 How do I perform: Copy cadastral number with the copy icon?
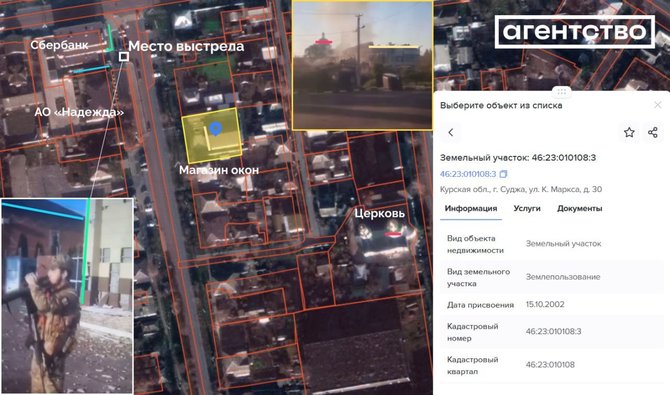[x=503, y=174]
